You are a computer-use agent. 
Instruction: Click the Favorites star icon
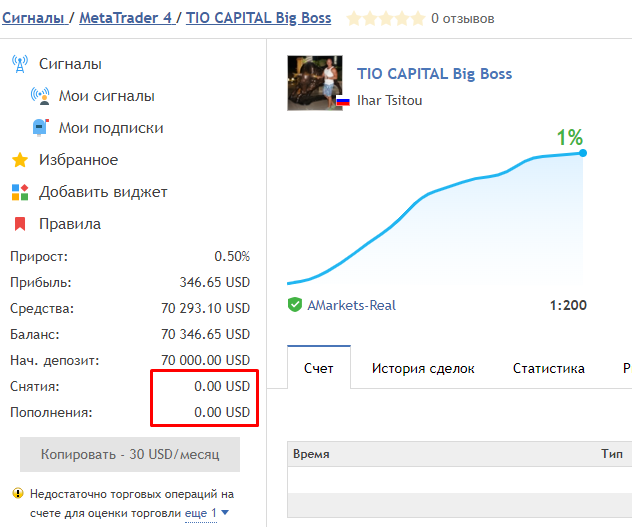click(x=20, y=160)
